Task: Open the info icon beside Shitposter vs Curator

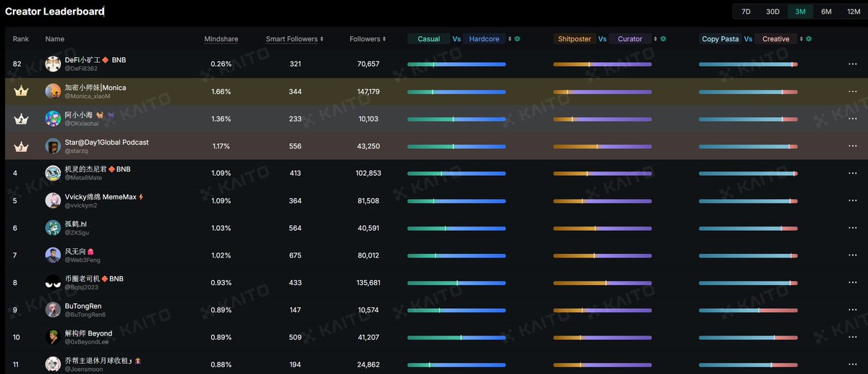Action: click(663, 39)
